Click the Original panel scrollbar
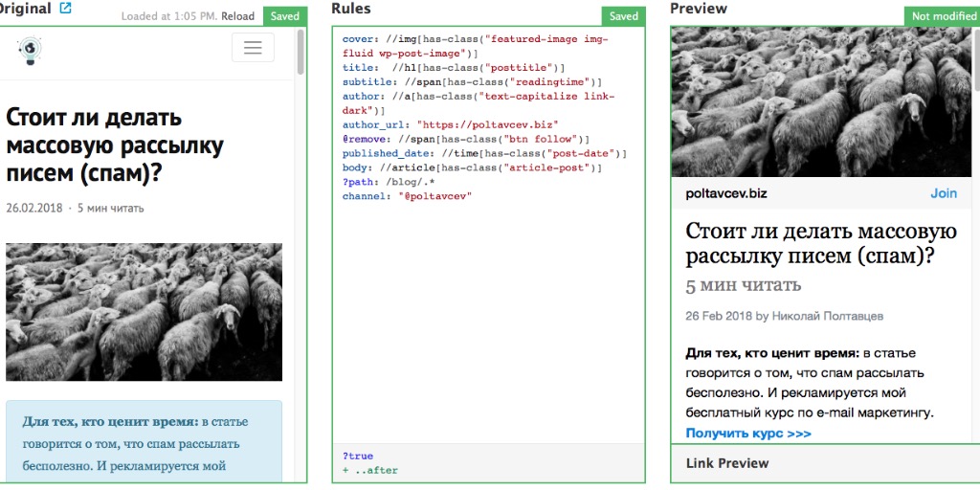 click(x=300, y=54)
